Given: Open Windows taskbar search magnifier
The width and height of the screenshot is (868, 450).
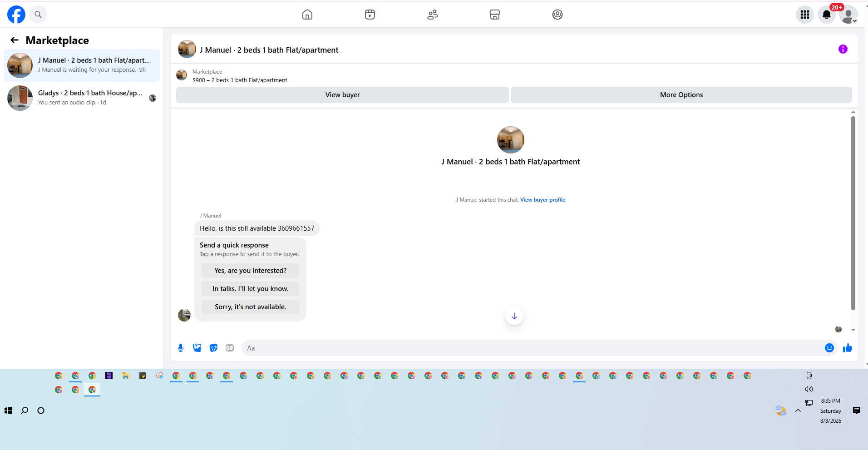Looking at the screenshot, I should [25, 410].
